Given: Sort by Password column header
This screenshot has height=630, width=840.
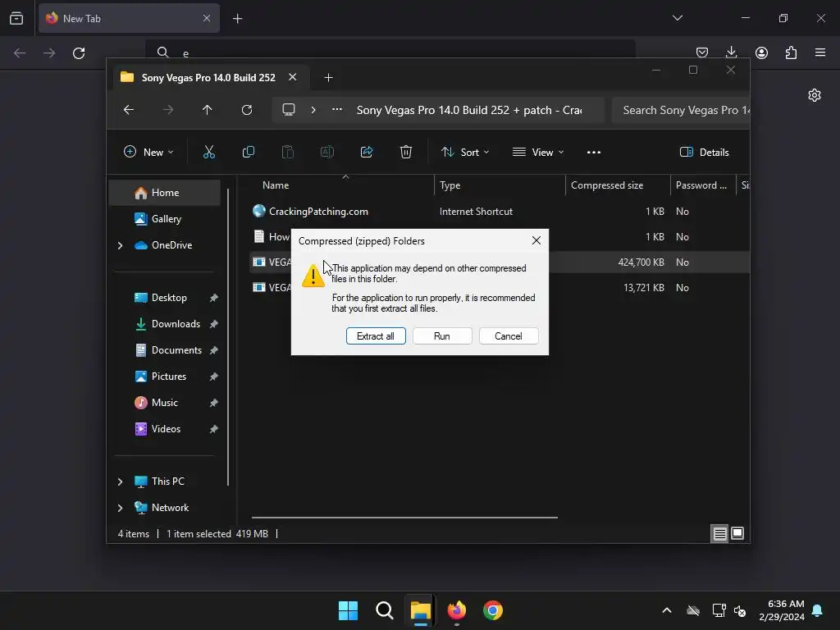Looking at the screenshot, I should (x=703, y=185).
